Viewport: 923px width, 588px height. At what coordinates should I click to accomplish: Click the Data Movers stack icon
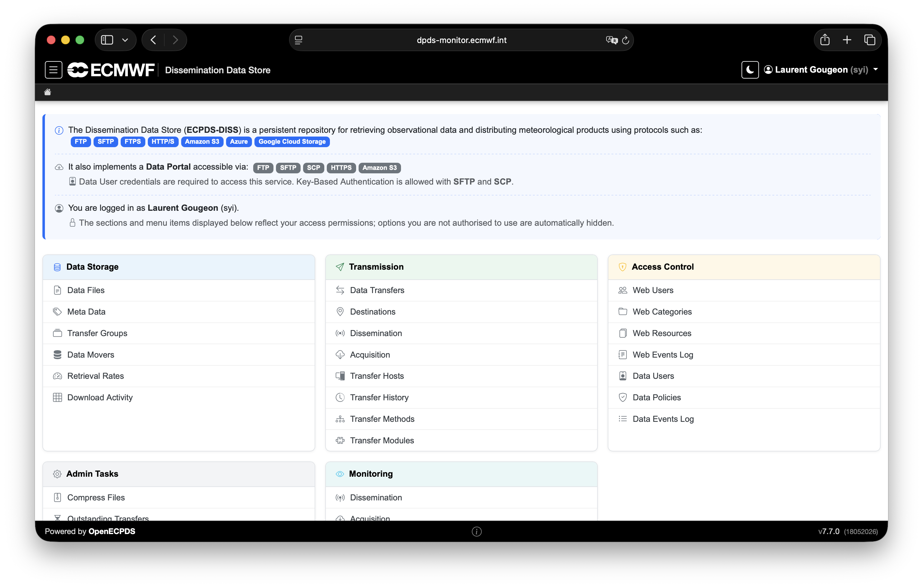pyautogui.click(x=57, y=354)
